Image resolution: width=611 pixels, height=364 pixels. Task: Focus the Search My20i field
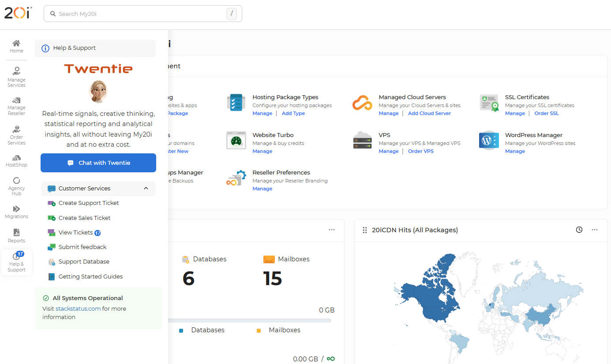(143, 14)
